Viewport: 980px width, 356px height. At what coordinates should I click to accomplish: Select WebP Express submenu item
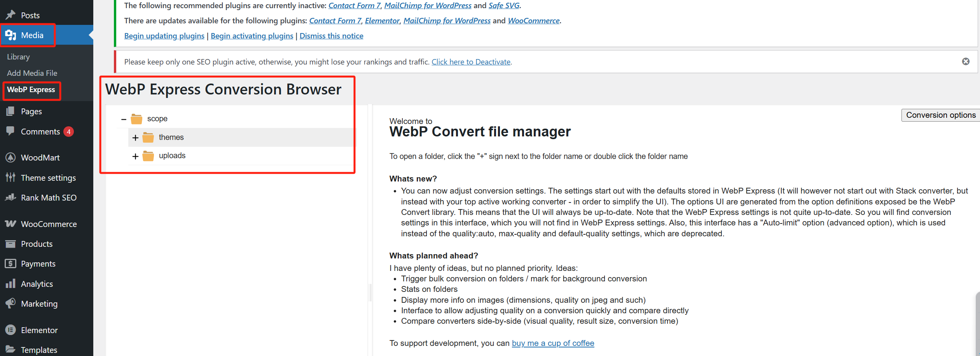click(31, 89)
